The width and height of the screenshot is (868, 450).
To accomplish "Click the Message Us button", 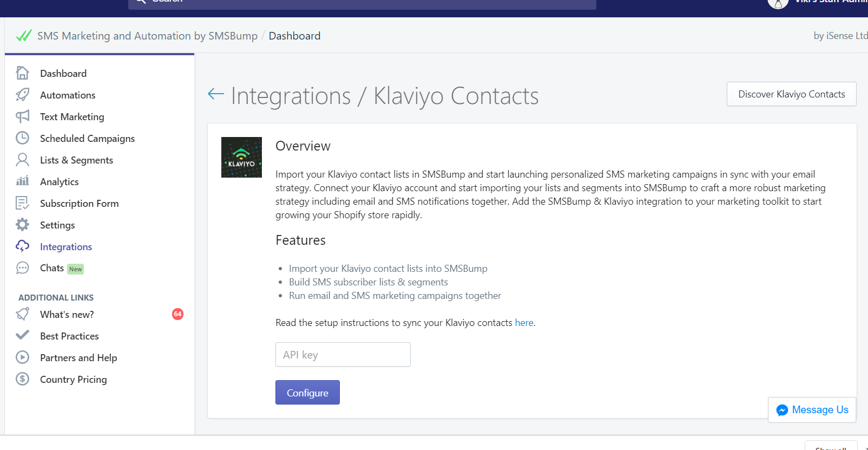I will [x=812, y=410].
